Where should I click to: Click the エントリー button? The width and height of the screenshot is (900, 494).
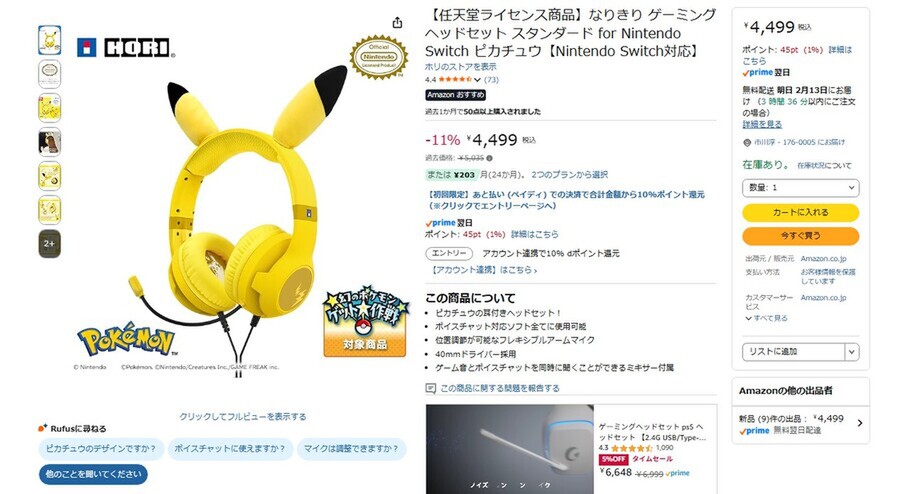click(x=449, y=253)
